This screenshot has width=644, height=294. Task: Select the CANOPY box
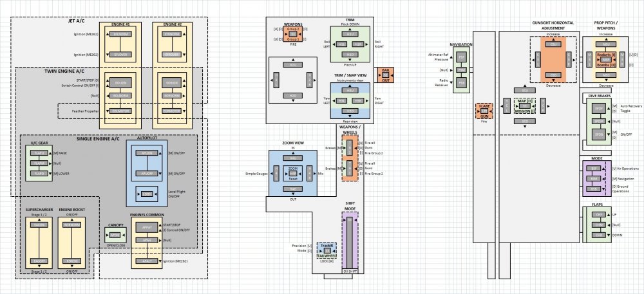(114, 235)
